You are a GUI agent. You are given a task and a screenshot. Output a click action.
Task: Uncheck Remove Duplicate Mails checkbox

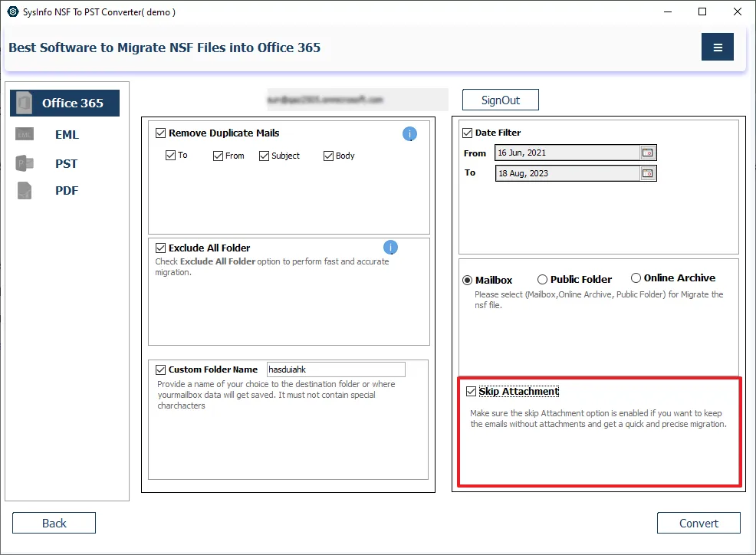160,133
